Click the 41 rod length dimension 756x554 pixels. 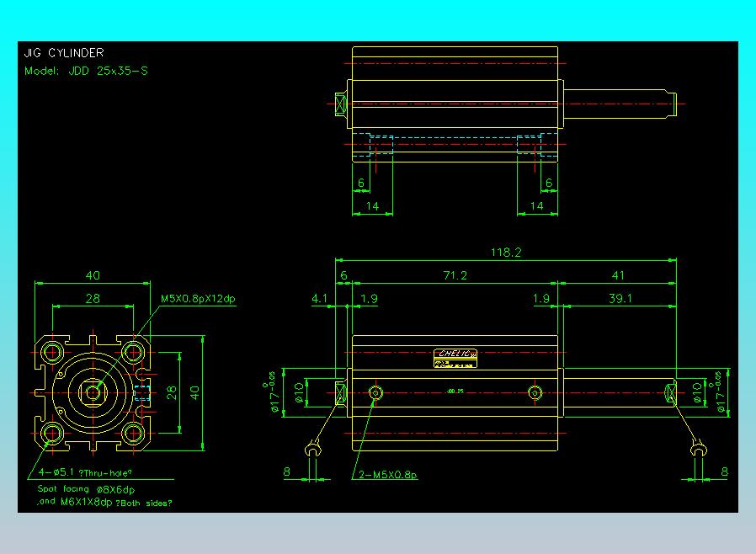click(x=618, y=275)
